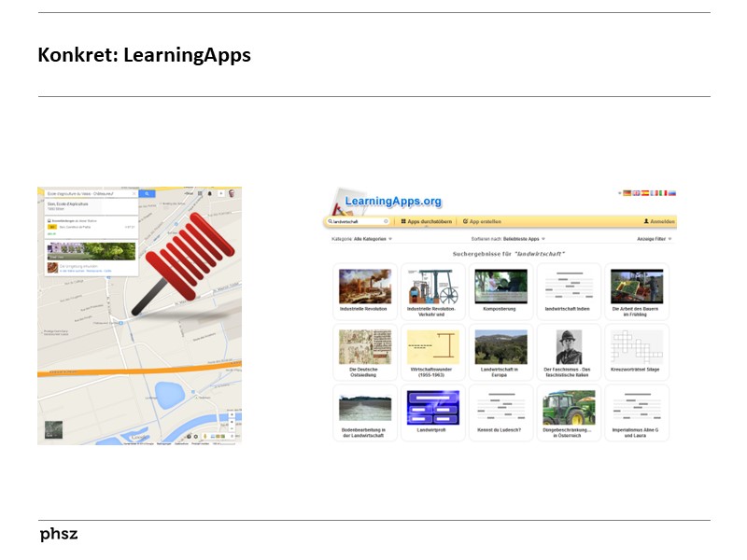This screenshot has width=747, height=560.
Task: Click the magnifier icon in the LearningApps search bar
Action: [x=329, y=219]
